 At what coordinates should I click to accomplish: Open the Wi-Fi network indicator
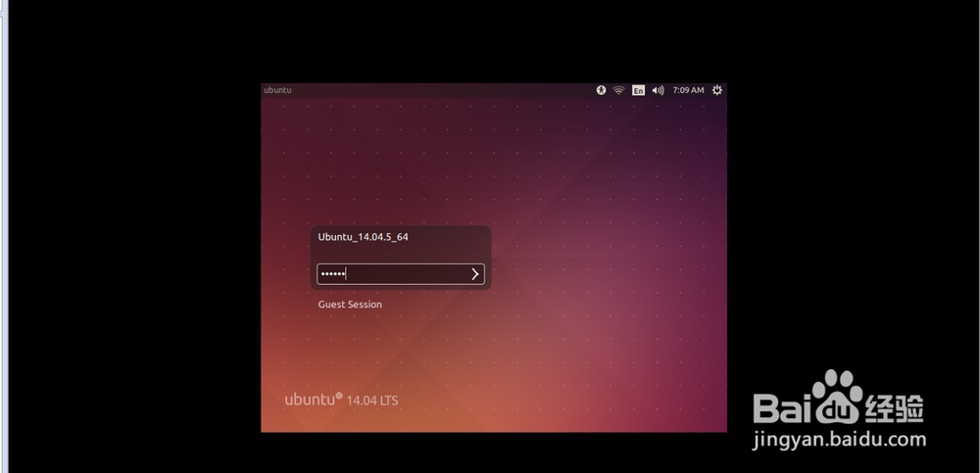[618, 90]
